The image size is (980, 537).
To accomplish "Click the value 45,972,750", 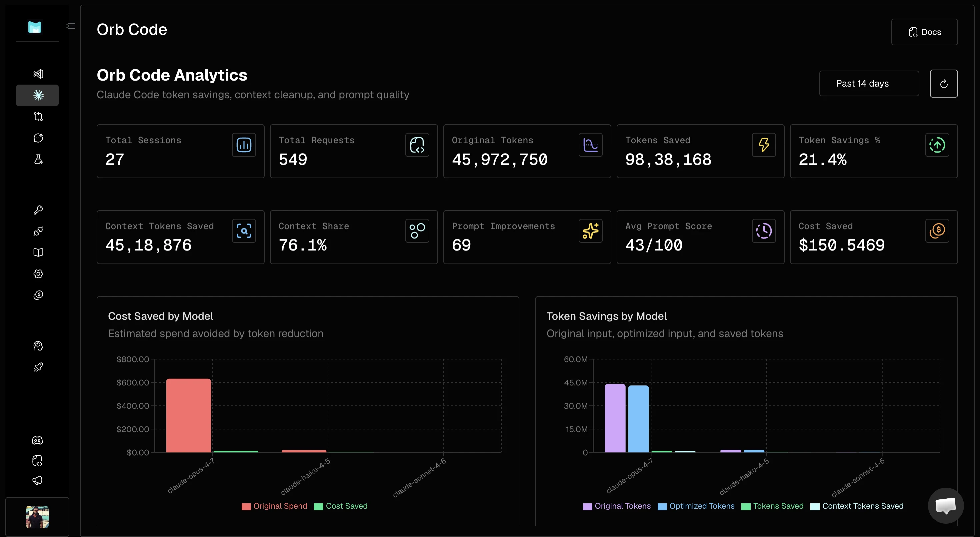I will (500, 160).
